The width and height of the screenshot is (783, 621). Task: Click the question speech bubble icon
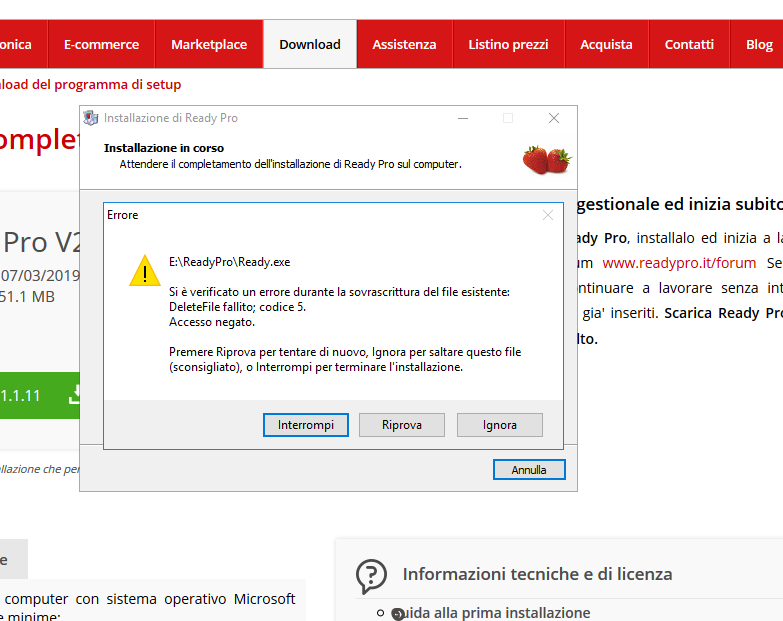[x=371, y=576]
